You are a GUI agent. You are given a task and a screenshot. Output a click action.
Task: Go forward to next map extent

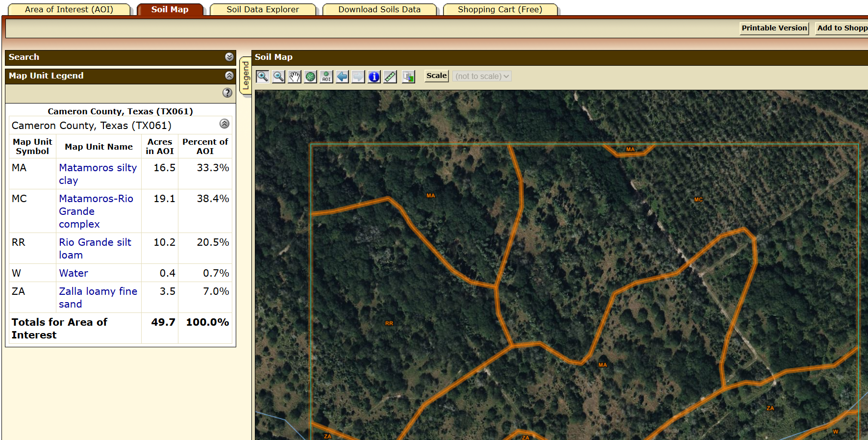coord(358,77)
